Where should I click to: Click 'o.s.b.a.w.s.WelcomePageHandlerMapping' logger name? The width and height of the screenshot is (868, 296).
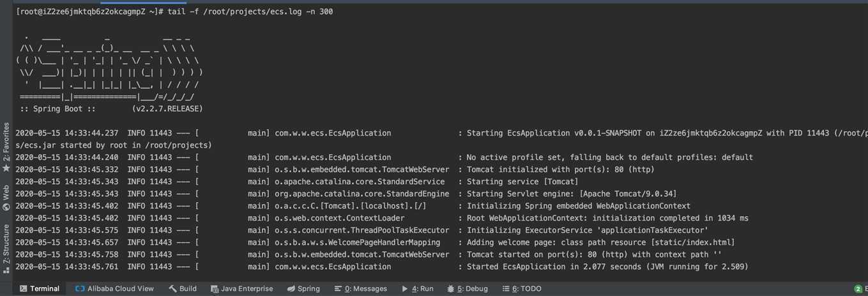[358, 242]
